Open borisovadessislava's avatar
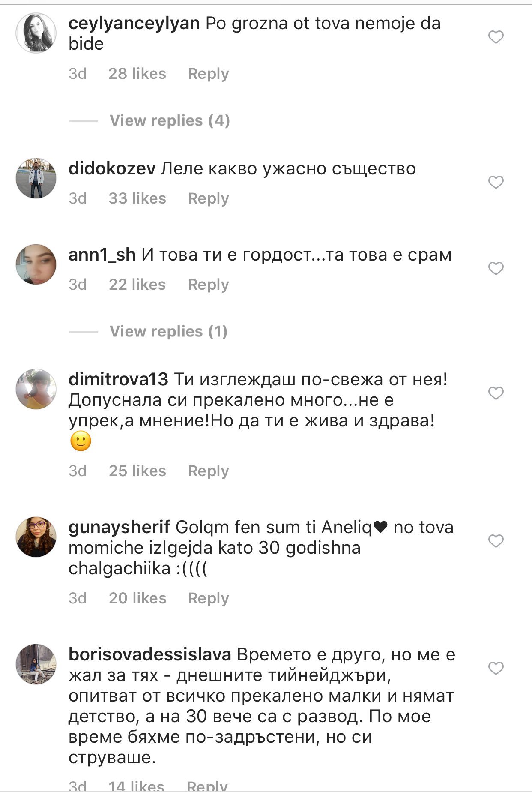 tap(36, 664)
